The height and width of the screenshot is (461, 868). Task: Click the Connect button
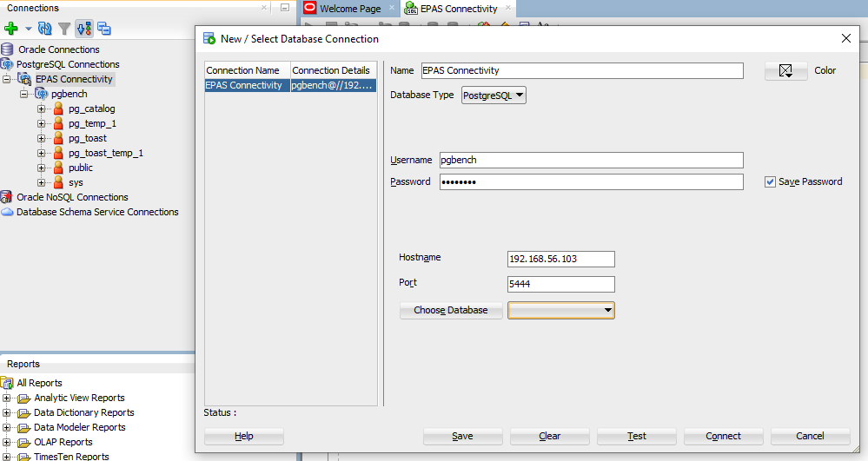(x=723, y=436)
